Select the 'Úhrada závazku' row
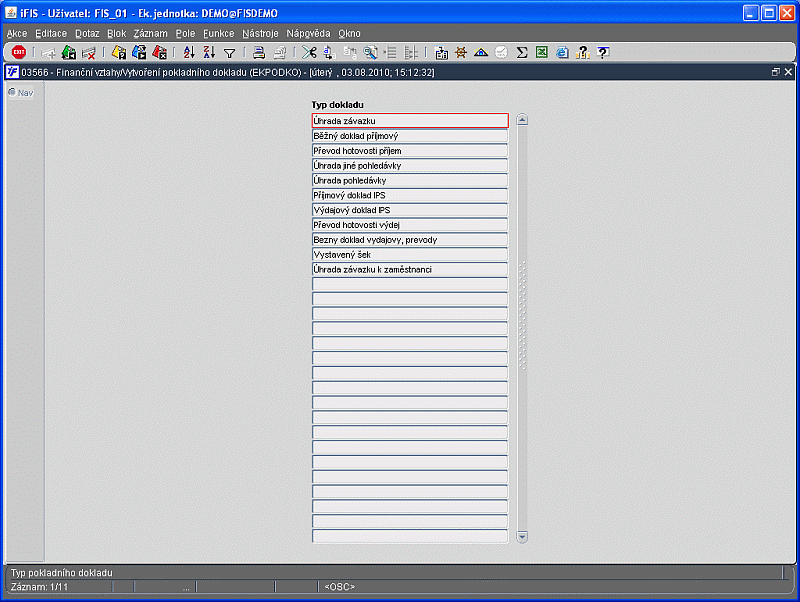Screen dimensions: 800x602 pyautogui.click(x=410, y=121)
